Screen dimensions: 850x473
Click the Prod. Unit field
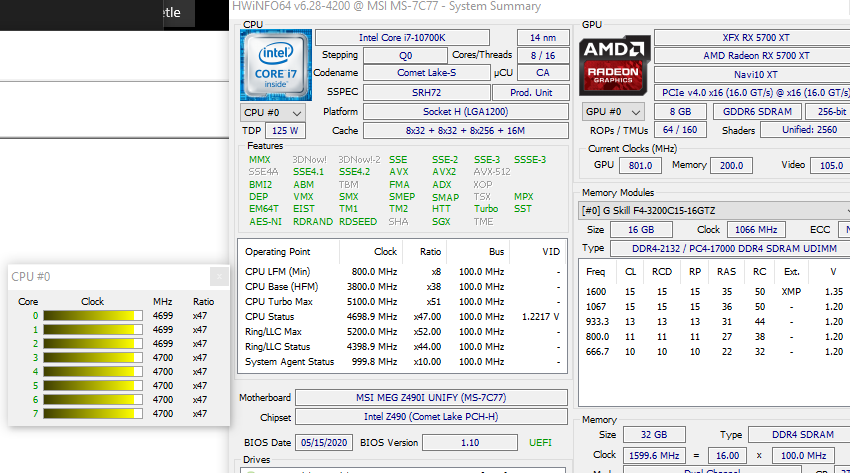pyautogui.click(x=531, y=93)
